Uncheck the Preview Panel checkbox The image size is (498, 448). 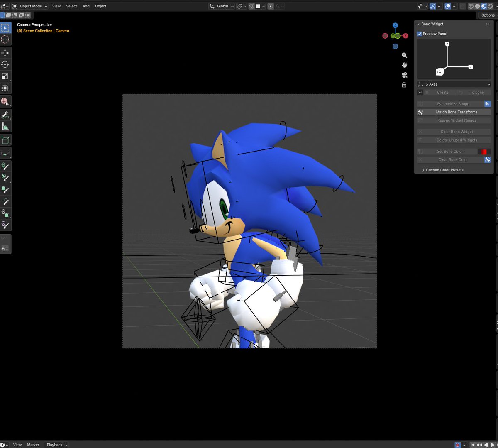pos(420,34)
